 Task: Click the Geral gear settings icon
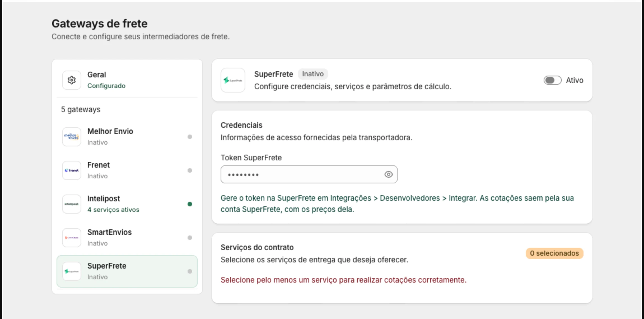72,80
